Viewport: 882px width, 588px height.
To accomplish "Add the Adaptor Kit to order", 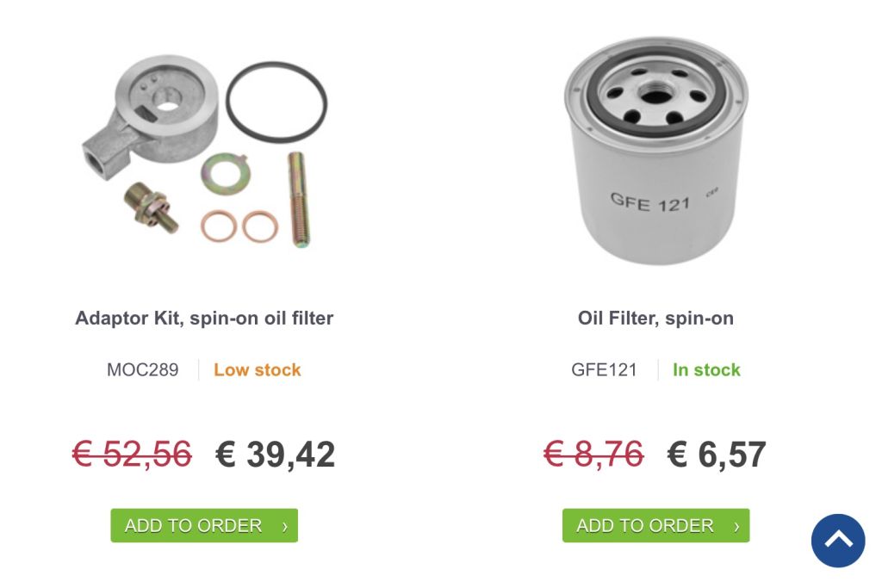I will coord(204,526).
